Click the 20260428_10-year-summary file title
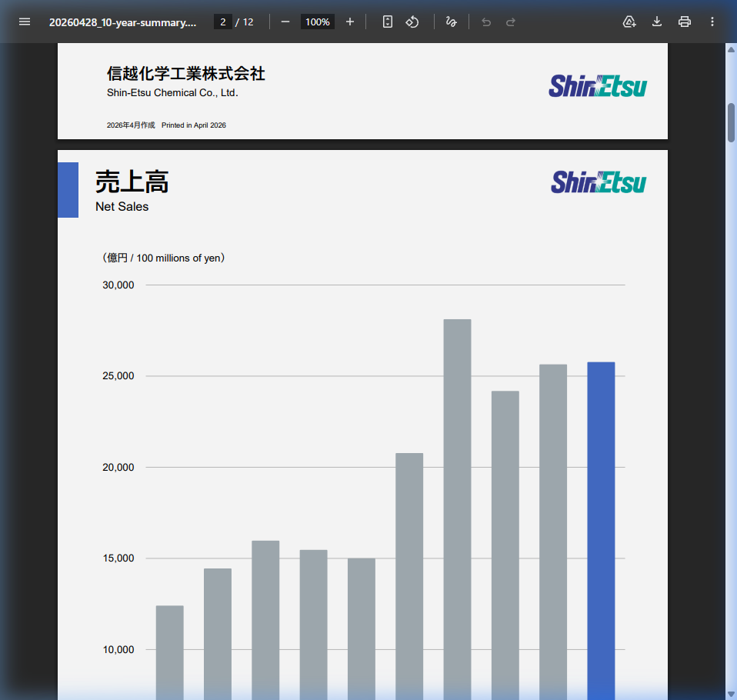 [122, 22]
